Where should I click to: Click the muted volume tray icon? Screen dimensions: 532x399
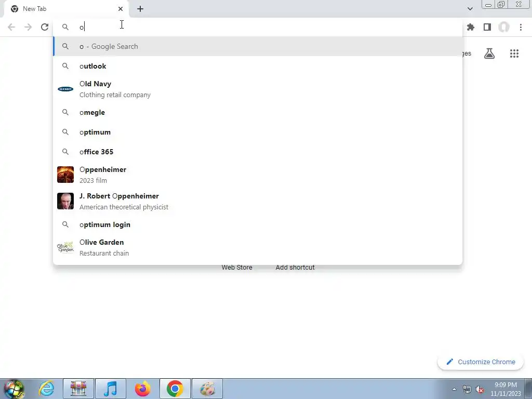pos(480,389)
